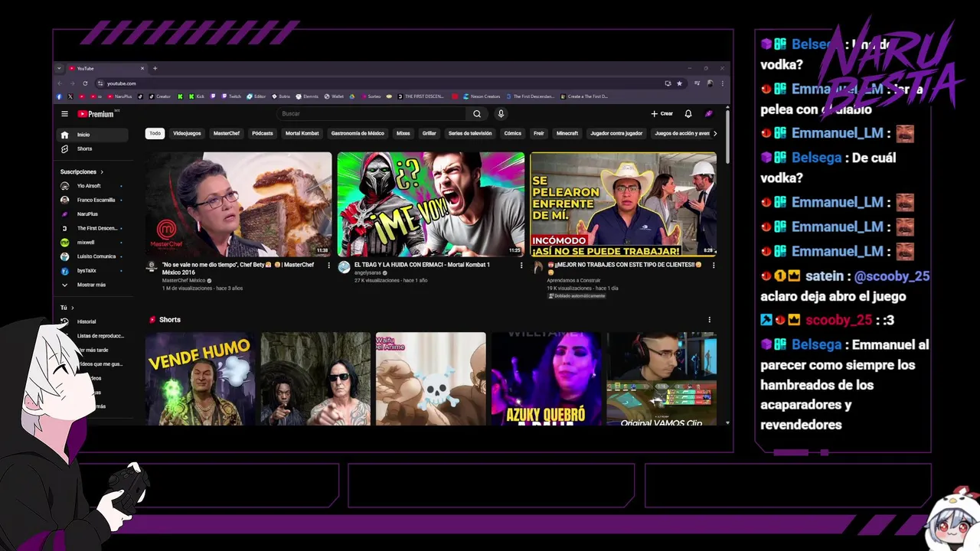Open options for the Mortal Kombat video
This screenshot has width=980, height=551.
pyautogui.click(x=521, y=266)
